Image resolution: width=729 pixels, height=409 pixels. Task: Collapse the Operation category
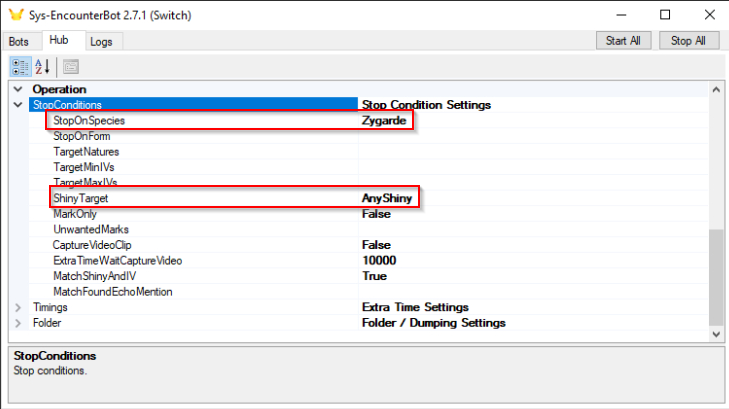(17, 90)
